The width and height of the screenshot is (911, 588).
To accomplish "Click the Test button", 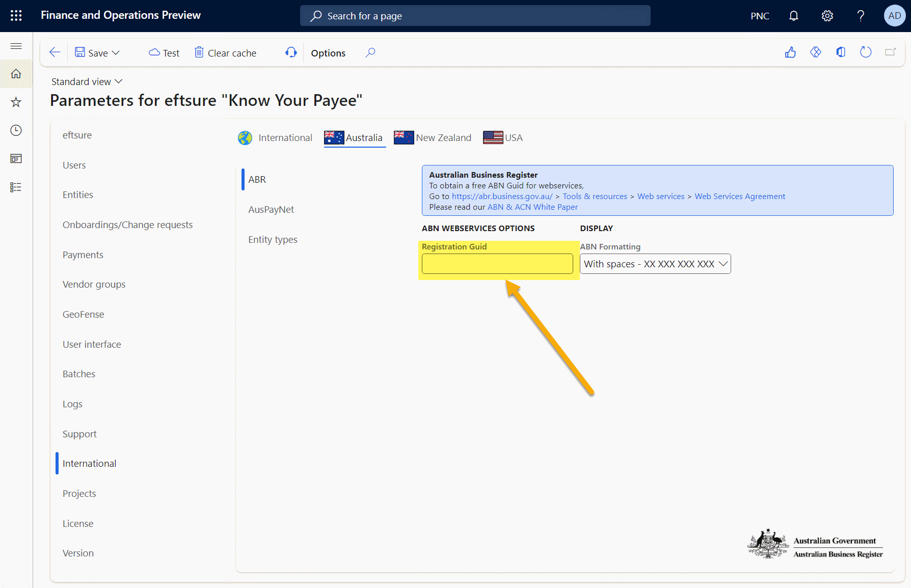I will coord(164,53).
